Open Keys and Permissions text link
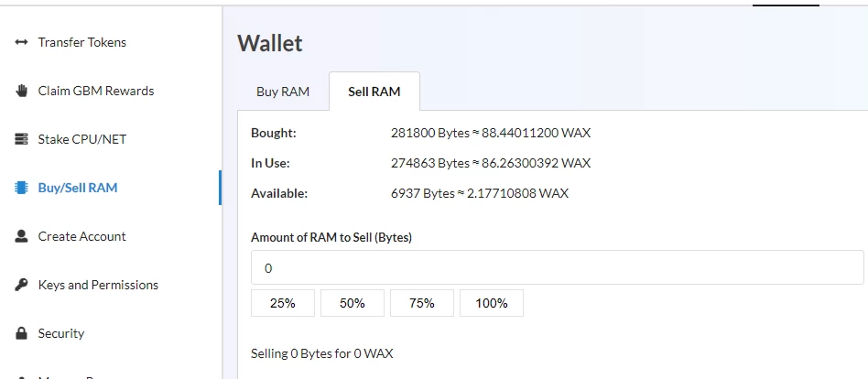The height and width of the screenshot is (379, 868). click(x=98, y=285)
